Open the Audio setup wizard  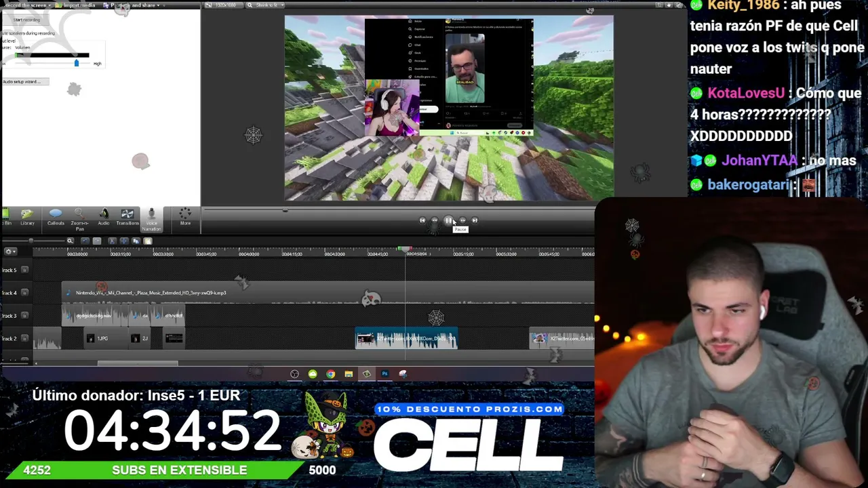(25, 82)
